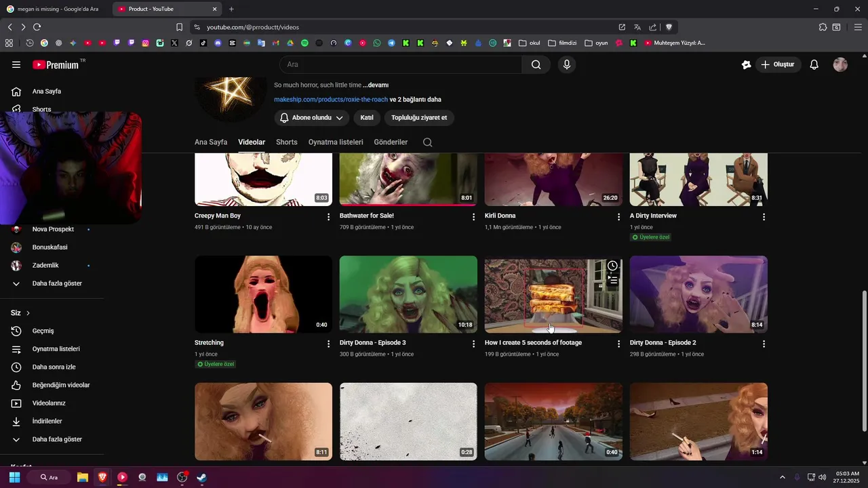Open Nova Prospekt subscription in sidebar
This screenshot has height=488, width=868.
coord(52,229)
